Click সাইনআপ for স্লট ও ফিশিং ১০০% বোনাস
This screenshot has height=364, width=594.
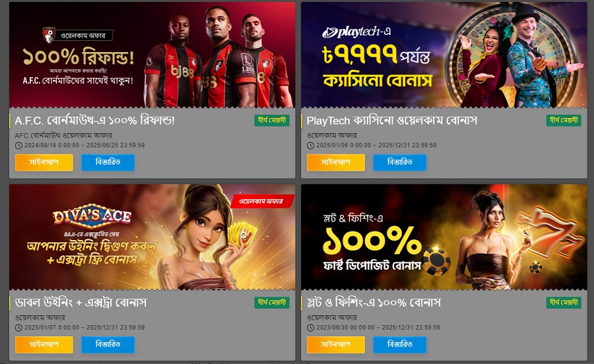pyautogui.click(x=336, y=345)
